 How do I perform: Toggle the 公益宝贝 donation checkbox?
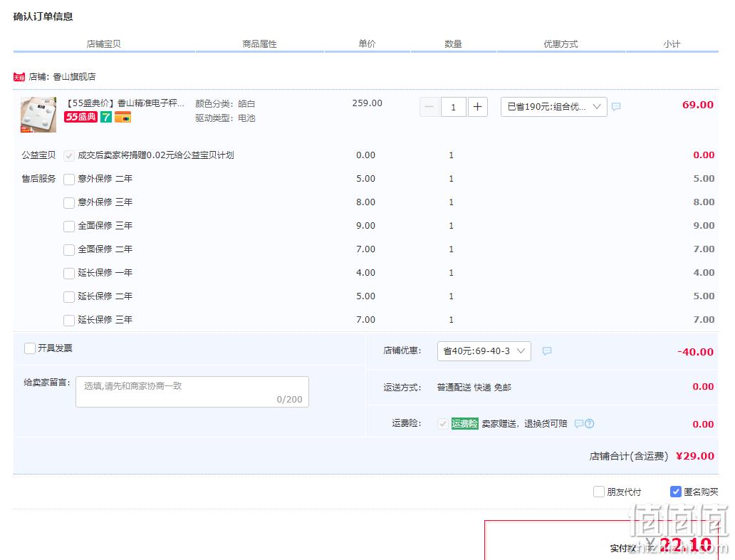click(x=69, y=156)
